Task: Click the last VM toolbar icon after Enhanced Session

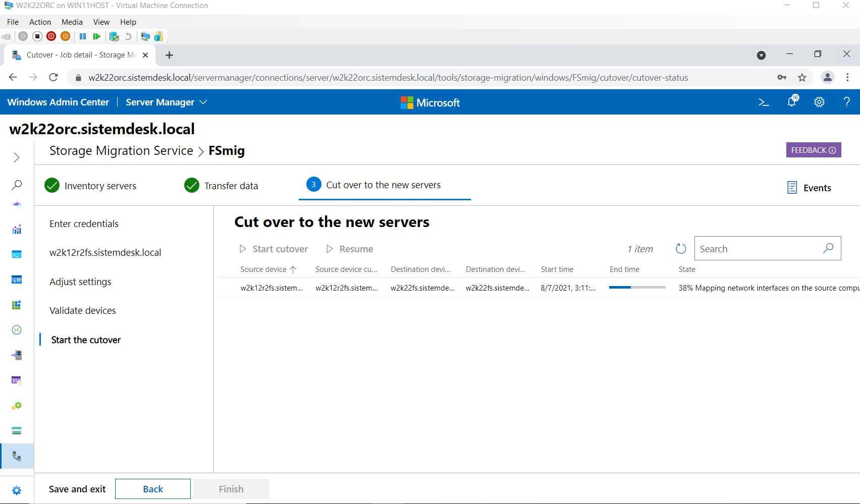Action: (158, 36)
